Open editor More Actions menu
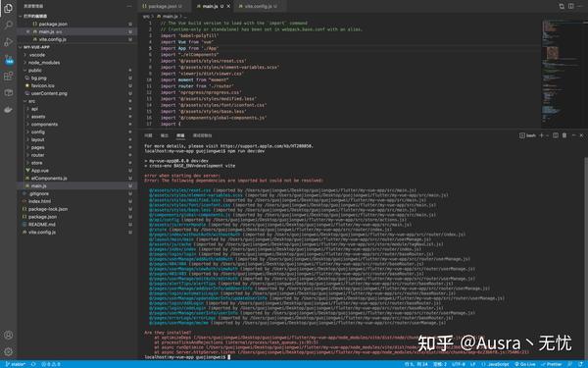Viewport: 588px width, 368px height. [x=580, y=7]
